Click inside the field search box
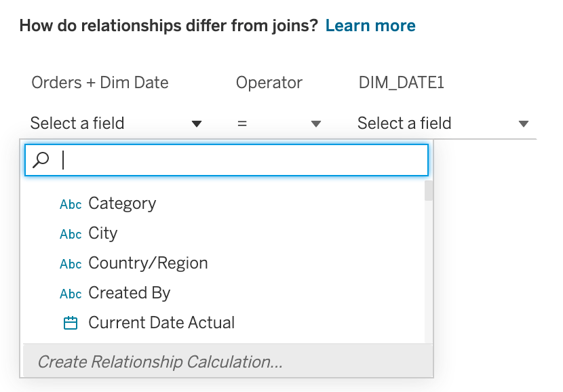The width and height of the screenshot is (563, 392). (x=227, y=160)
